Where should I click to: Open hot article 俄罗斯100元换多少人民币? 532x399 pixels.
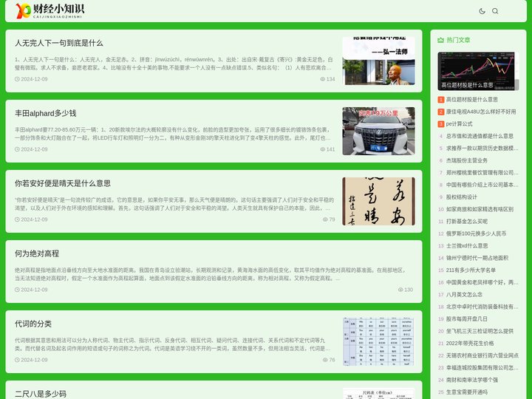(476, 233)
